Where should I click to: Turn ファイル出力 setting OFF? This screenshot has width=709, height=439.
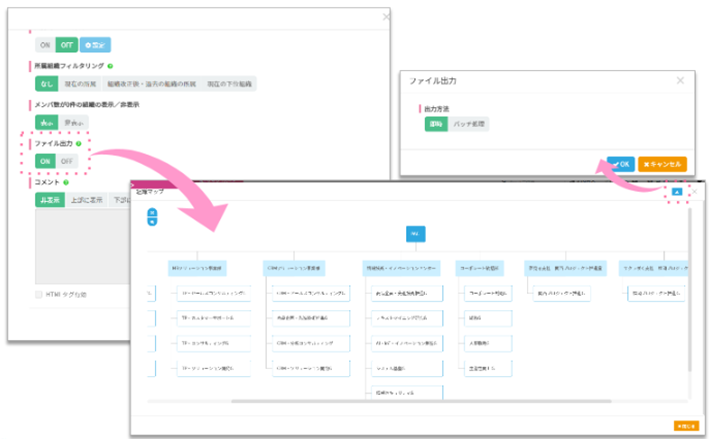[67, 161]
